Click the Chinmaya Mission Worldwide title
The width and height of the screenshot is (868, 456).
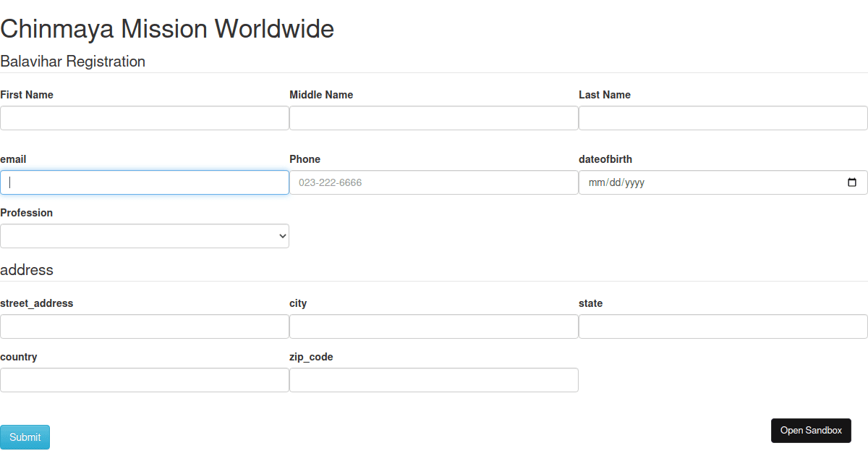(167, 29)
